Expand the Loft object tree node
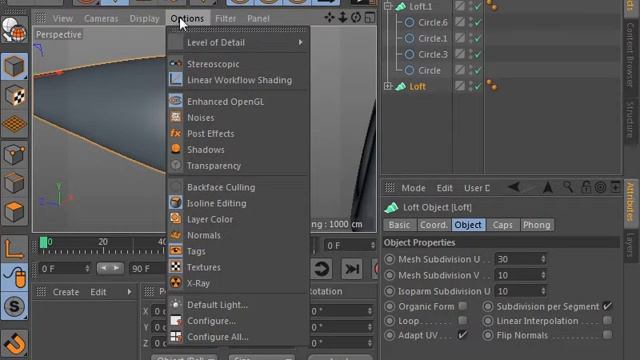Screen dimensions: 640x360 coord(388,86)
